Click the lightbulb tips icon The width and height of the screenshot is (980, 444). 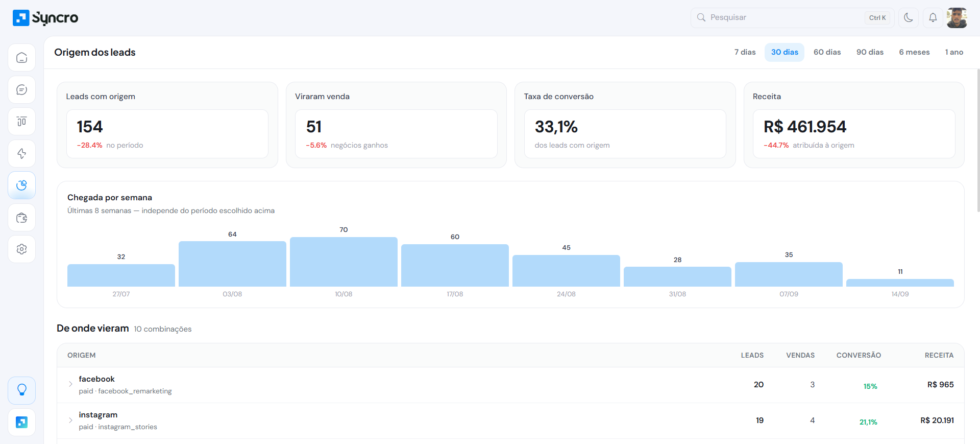[x=21, y=390]
